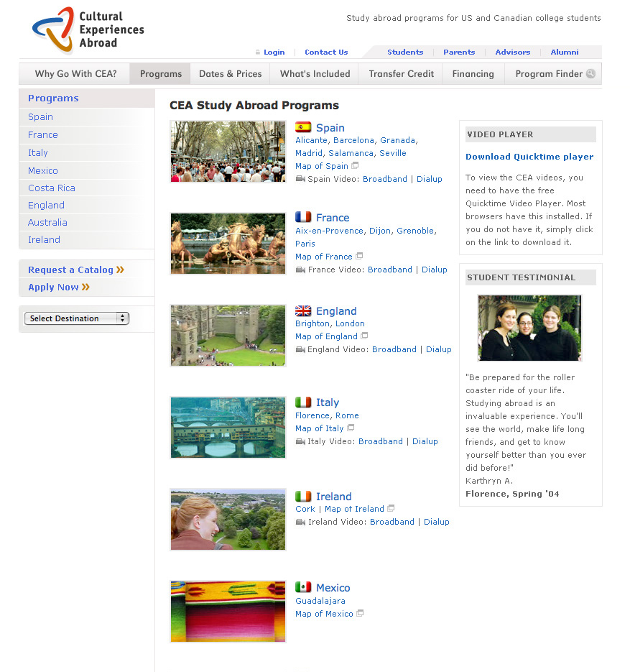Open the Ponte Vecchio Italy thumbnail
The width and height of the screenshot is (630, 672).
tap(228, 428)
